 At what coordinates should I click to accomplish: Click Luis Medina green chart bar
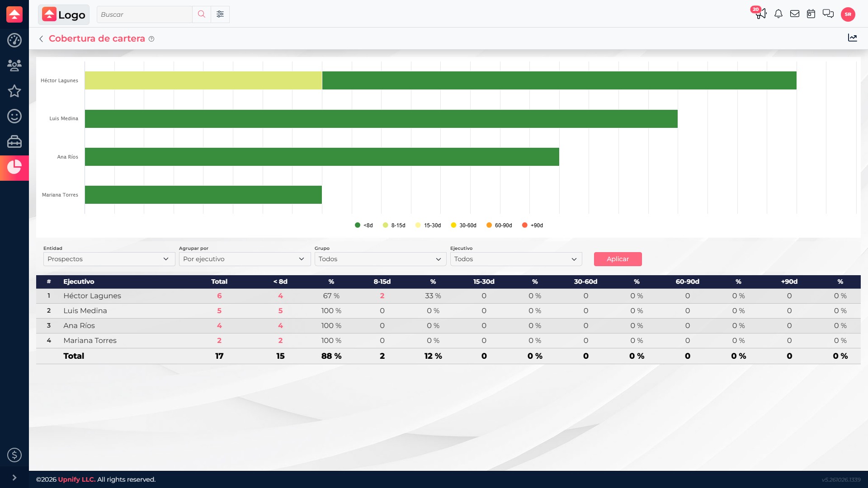[x=381, y=119]
